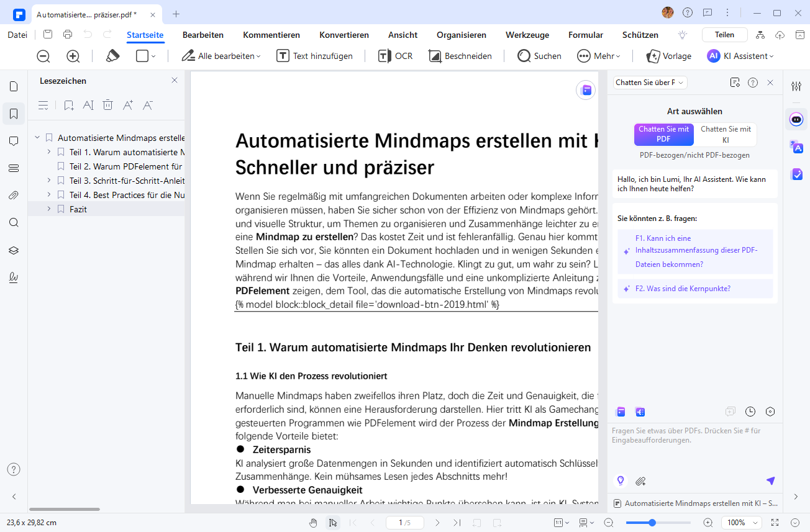Select the Beschneiden crop tool

[460, 56]
